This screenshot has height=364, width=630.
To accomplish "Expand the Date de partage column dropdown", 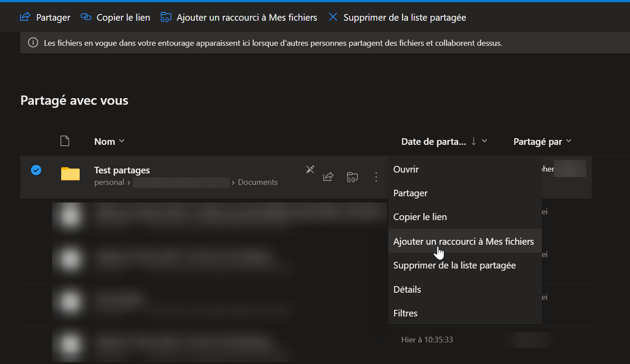I will (485, 141).
